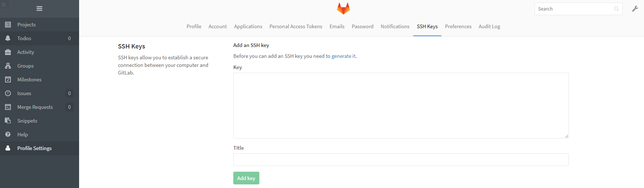Follow the generate it link
Viewport: 644px width, 188px height.
tap(343, 56)
